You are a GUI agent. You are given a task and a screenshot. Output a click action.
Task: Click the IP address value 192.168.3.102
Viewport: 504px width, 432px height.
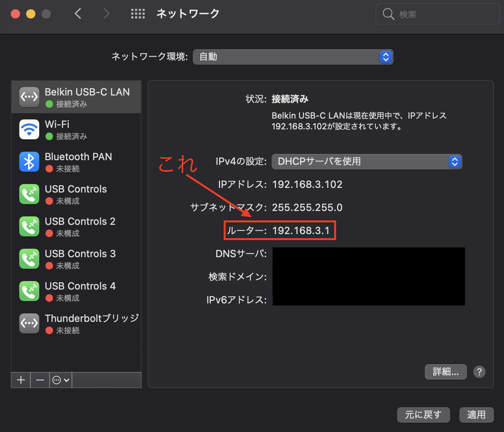click(x=307, y=184)
